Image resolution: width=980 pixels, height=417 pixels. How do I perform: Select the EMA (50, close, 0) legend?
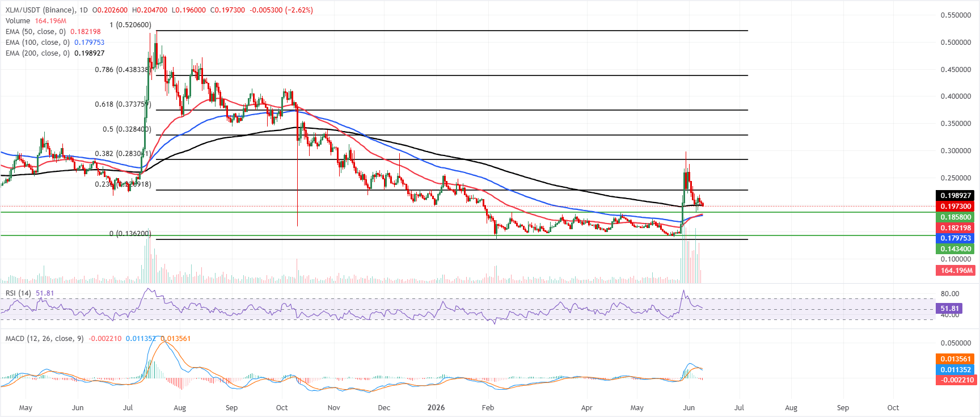tap(36, 32)
